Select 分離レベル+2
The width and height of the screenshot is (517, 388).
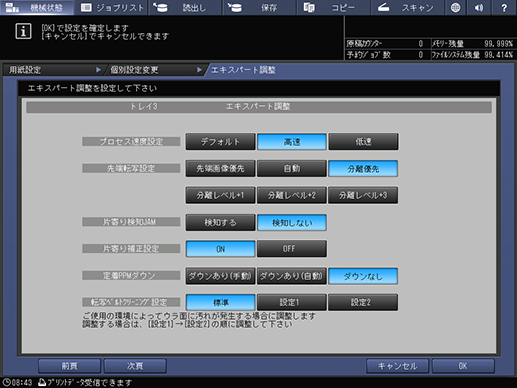click(292, 195)
